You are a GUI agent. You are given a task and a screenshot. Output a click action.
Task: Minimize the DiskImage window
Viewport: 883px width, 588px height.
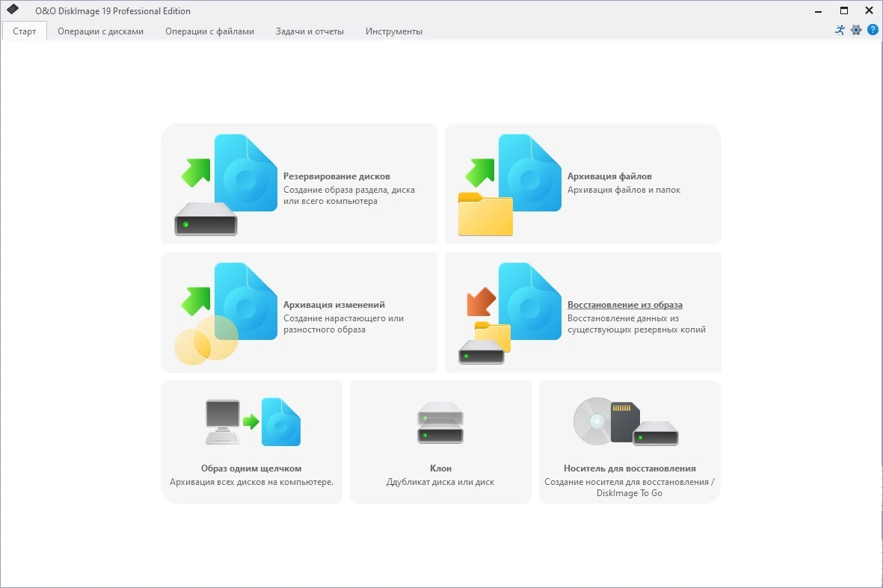point(818,10)
